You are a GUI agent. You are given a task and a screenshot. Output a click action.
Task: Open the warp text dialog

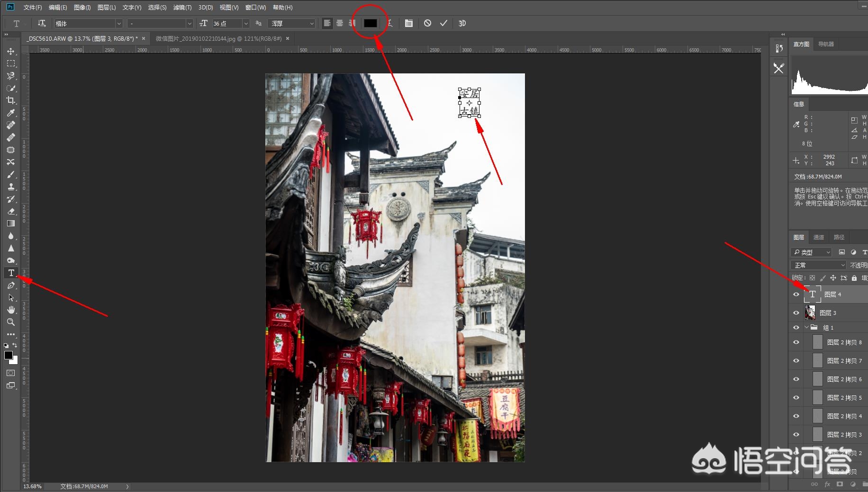coord(389,23)
